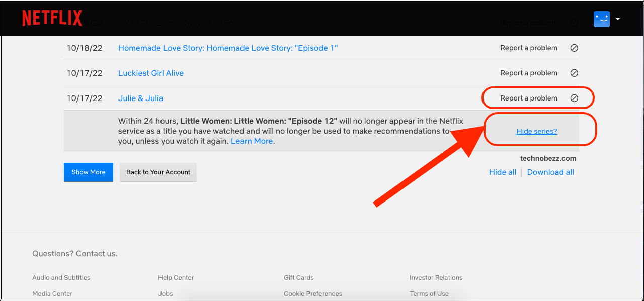644x301 pixels.
Task: Report a problem for Luckiest Girl Alive
Action: (x=529, y=73)
